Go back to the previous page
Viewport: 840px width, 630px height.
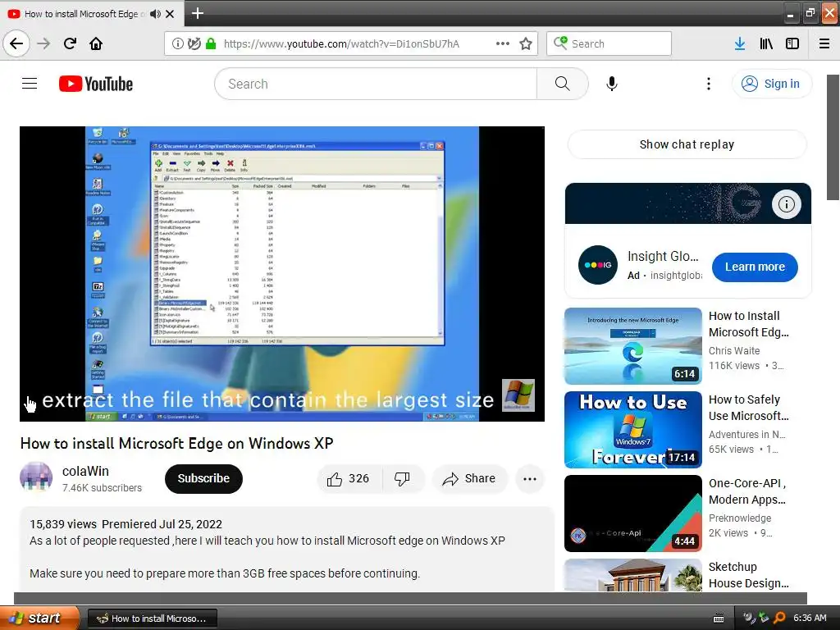[16, 43]
